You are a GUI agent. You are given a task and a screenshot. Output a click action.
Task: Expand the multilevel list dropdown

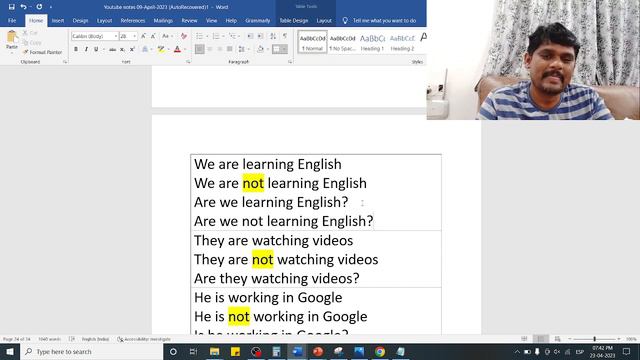pos(240,36)
